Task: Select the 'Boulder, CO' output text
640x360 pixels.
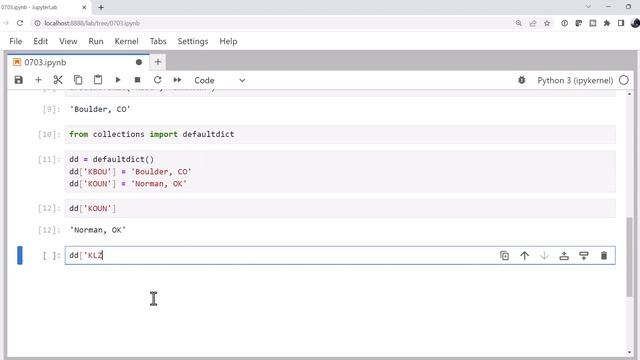Action: pos(100,109)
